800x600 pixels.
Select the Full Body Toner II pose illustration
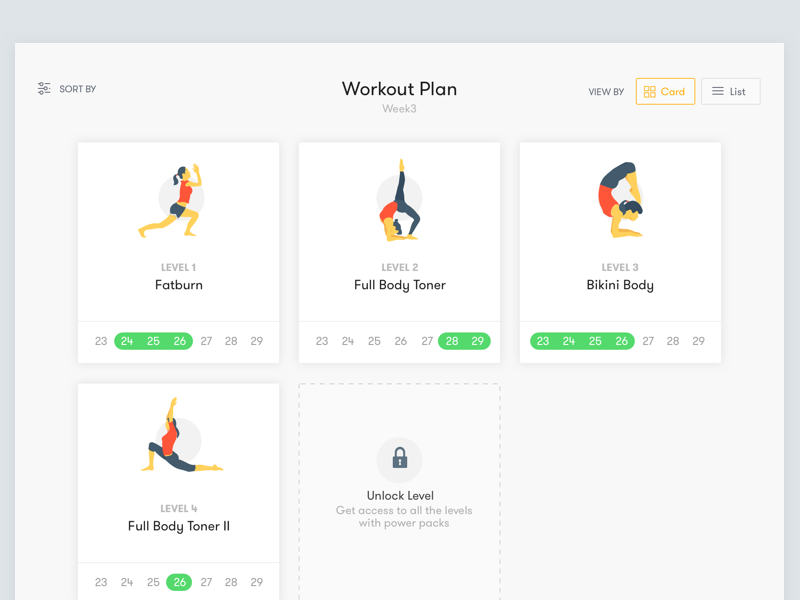point(181,435)
